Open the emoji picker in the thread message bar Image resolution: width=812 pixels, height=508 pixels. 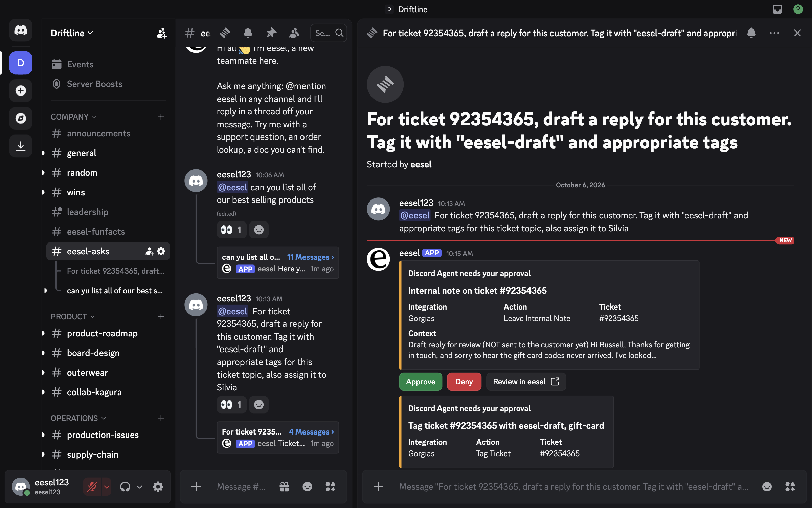[767, 487]
